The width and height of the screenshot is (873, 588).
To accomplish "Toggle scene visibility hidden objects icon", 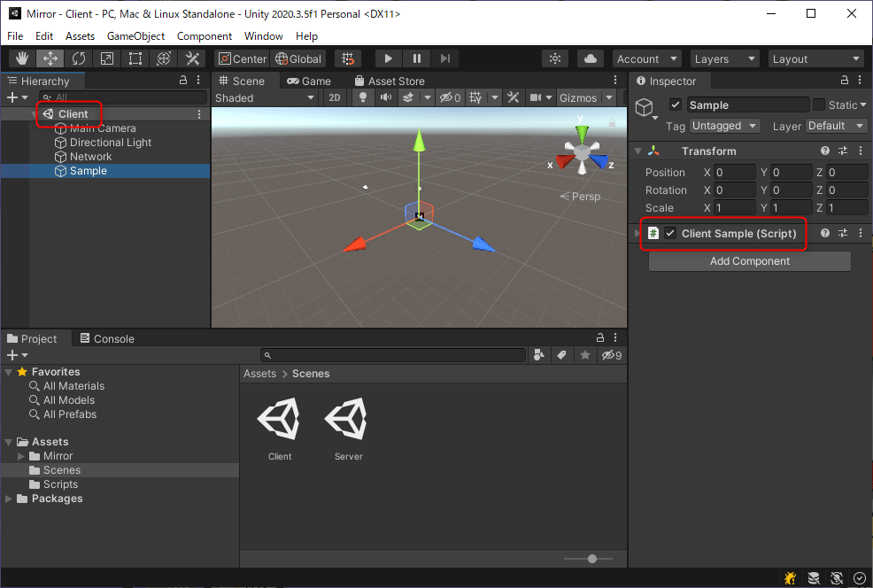I will (x=450, y=98).
